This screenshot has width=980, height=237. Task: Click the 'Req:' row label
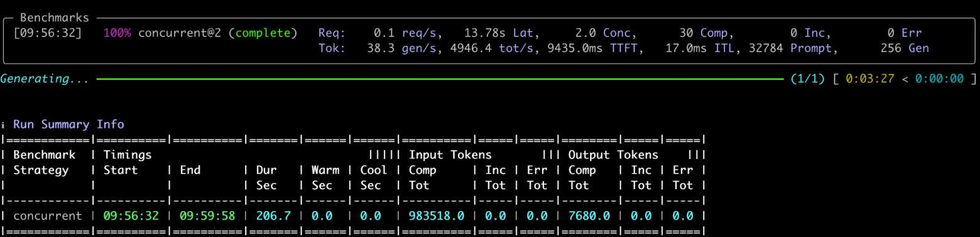332,33
